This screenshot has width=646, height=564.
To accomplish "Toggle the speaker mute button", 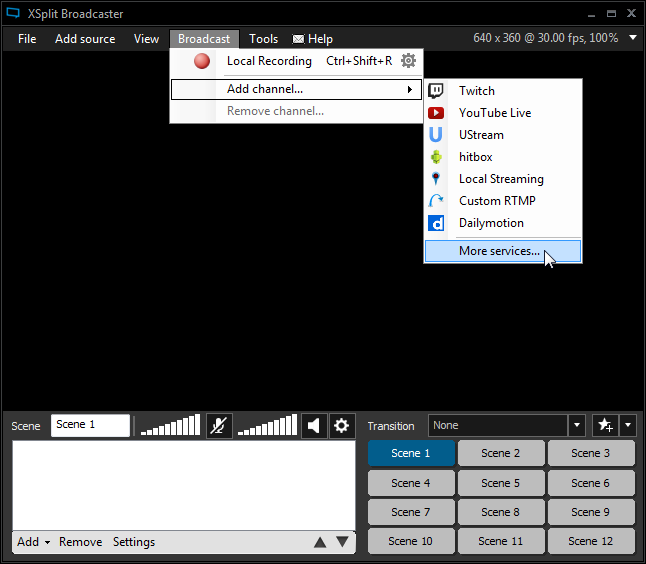I will coord(314,425).
